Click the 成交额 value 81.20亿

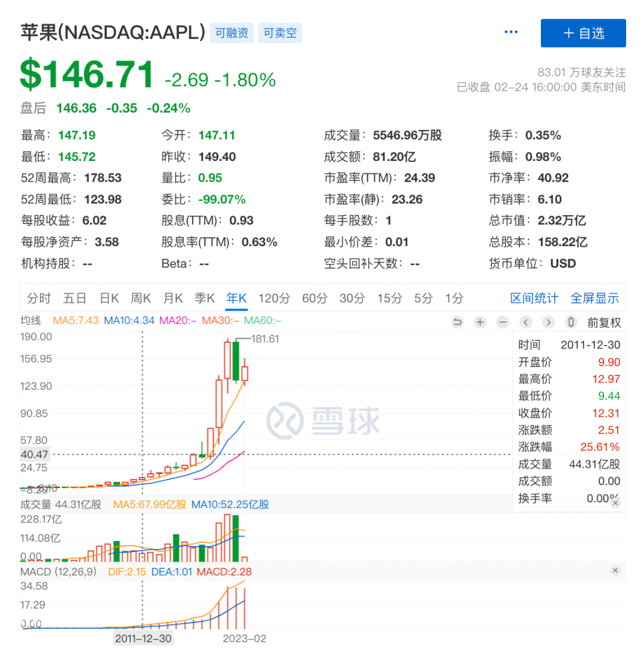click(x=394, y=157)
